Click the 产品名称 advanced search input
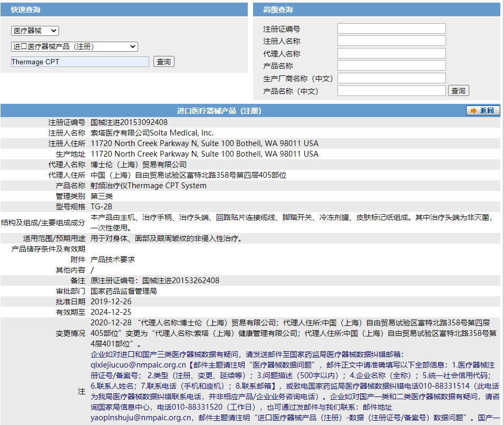Image resolution: width=504 pixels, height=425 pixels. point(392,65)
